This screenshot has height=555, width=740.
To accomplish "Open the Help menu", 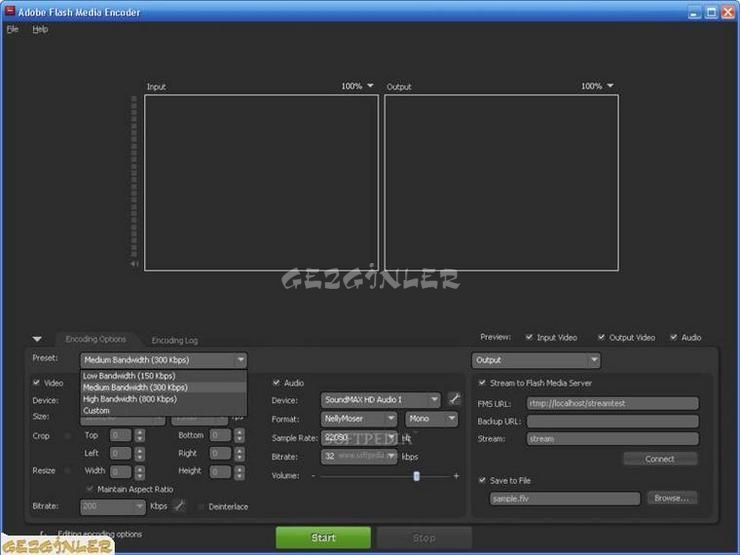I will [40, 29].
